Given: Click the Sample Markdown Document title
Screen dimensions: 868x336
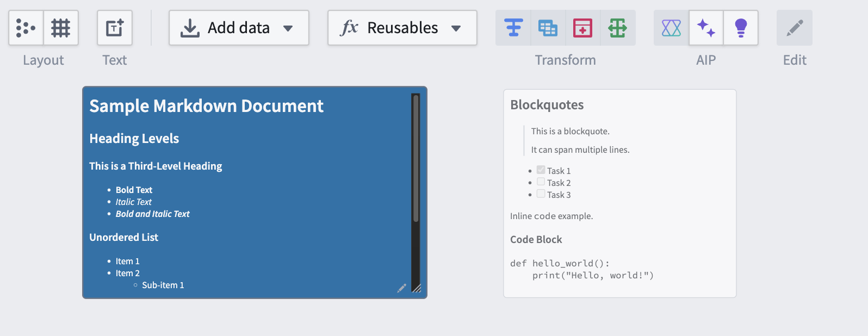Looking at the screenshot, I should coord(206,106).
